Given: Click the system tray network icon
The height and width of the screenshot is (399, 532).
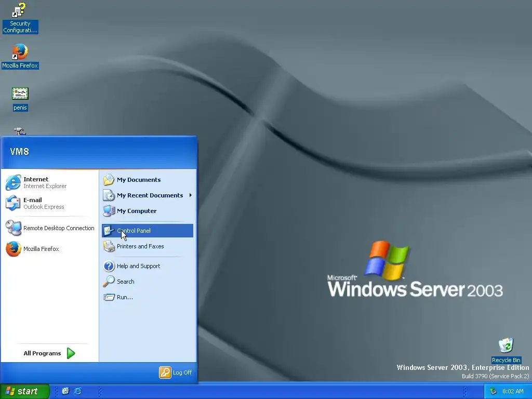Looking at the screenshot, I should point(494,391).
